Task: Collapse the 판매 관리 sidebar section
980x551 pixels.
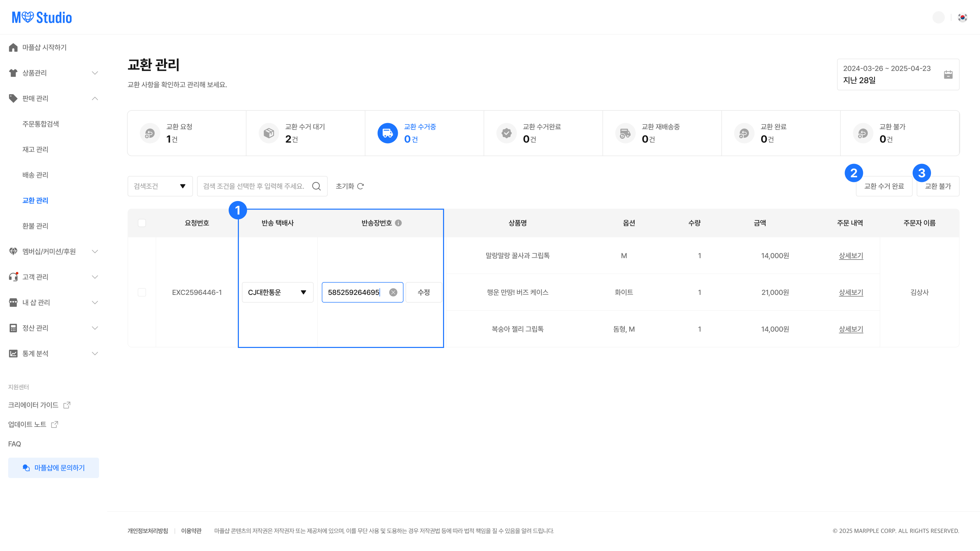Action: click(x=95, y=99)
